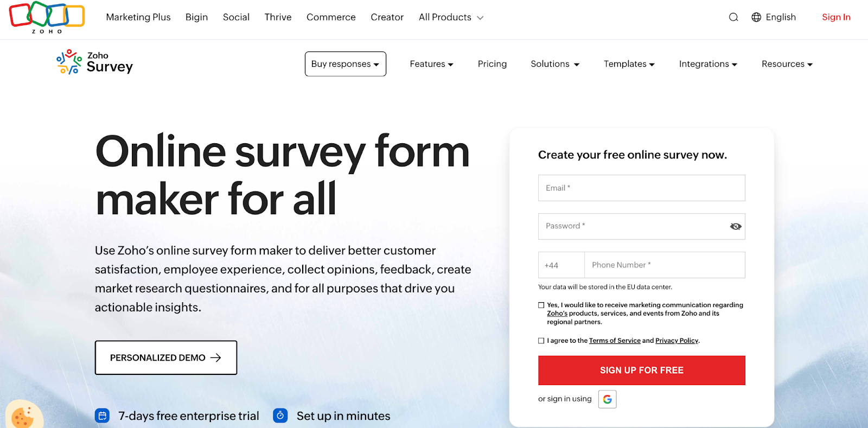
Task: Click the globe icon next to English
Action: tap(756, 17)
